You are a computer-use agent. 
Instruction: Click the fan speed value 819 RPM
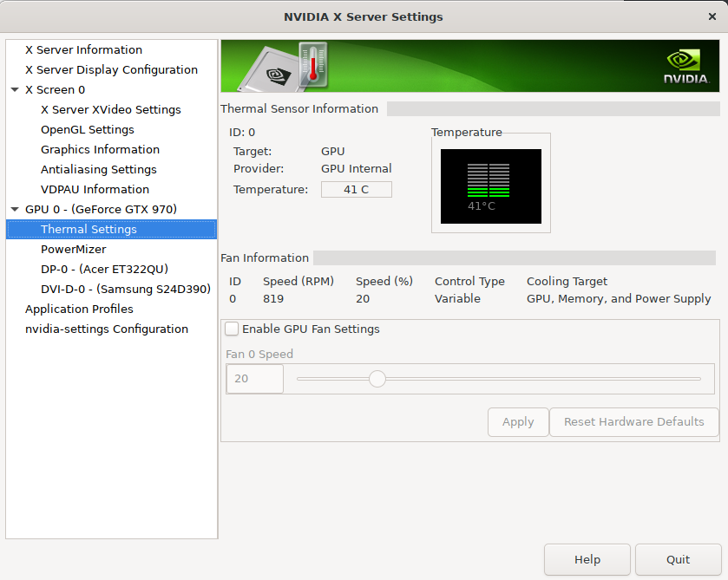click(273, 298)
